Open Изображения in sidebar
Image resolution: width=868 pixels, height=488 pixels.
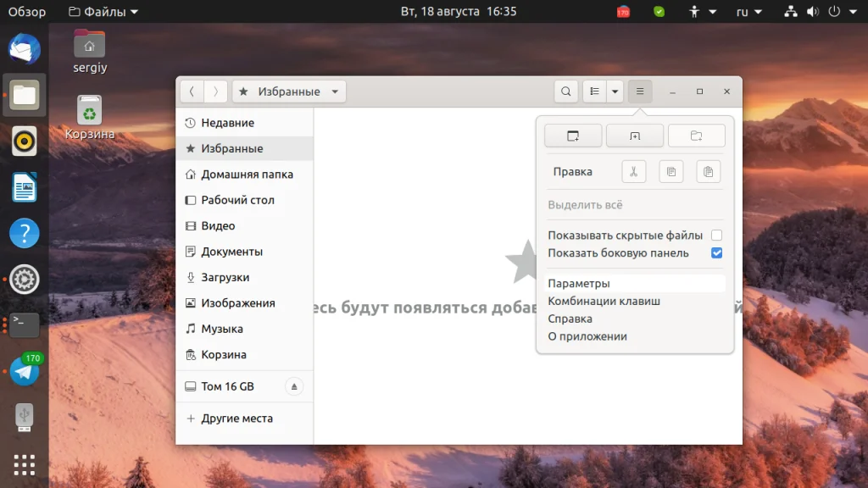pos(244,302)
